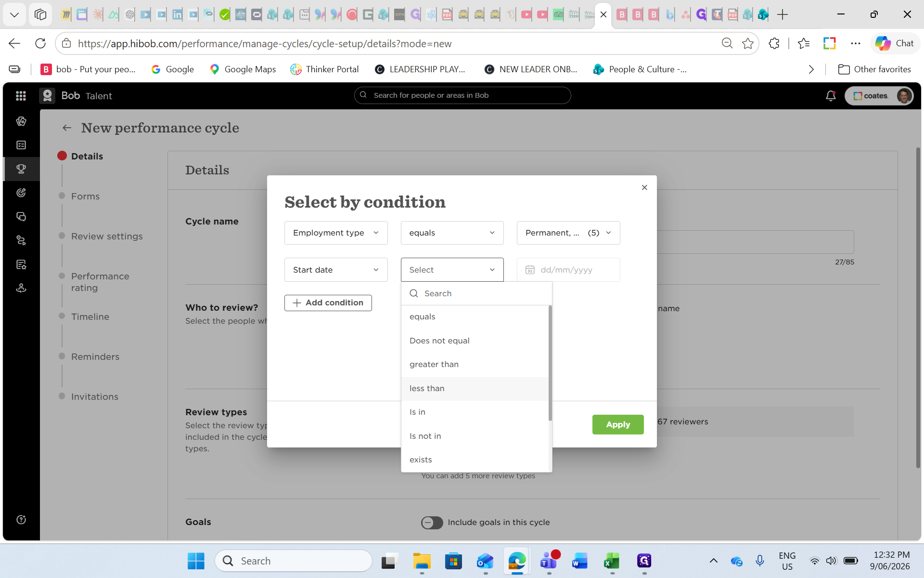Viewport: 924px width, 578px height.
Task: Click the help icon in sidebar
Action: click(21, 520)
